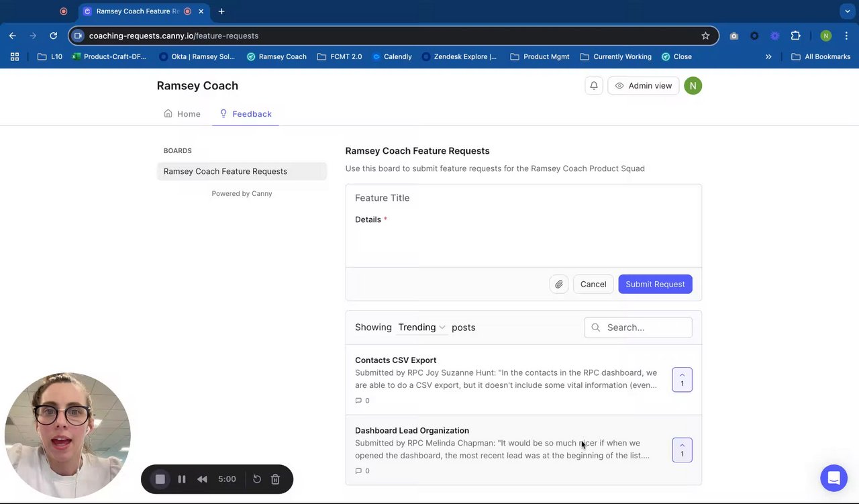The width and height of the screenshot is (859, 504).
Task: Open the Contacts CSV Export post
Action: [x=395, y=360]
